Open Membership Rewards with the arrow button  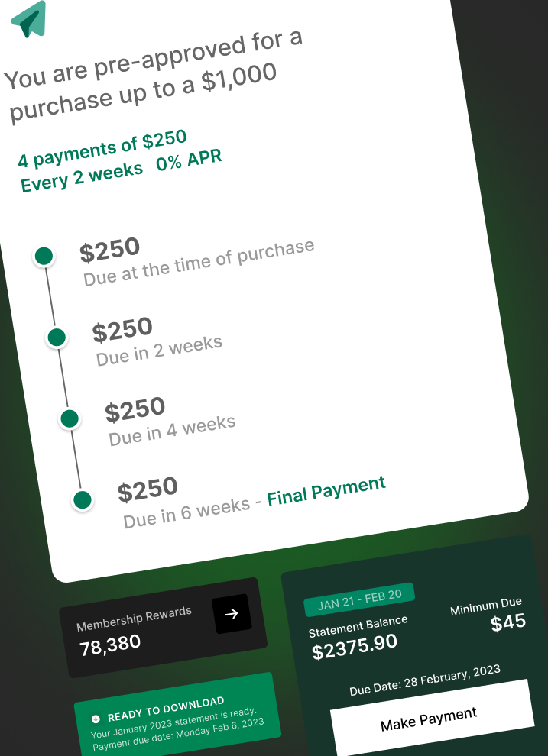pos(232,613)
